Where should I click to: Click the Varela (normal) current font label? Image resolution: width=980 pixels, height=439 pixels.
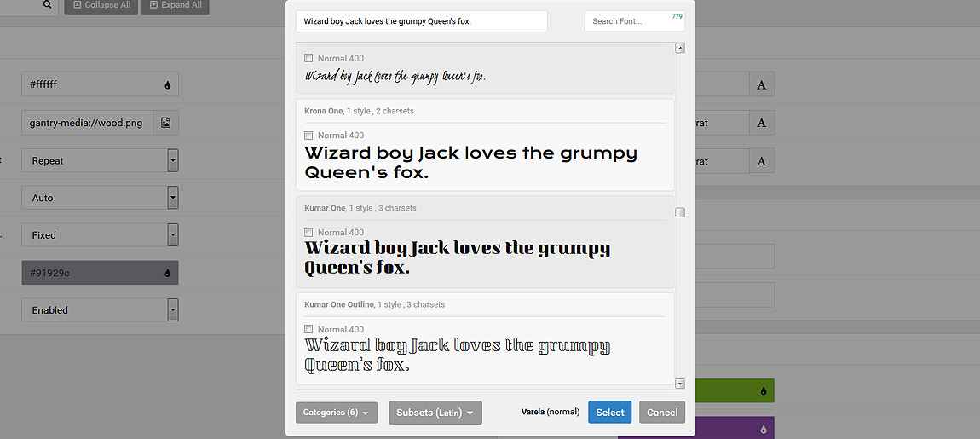click(550, 412)
